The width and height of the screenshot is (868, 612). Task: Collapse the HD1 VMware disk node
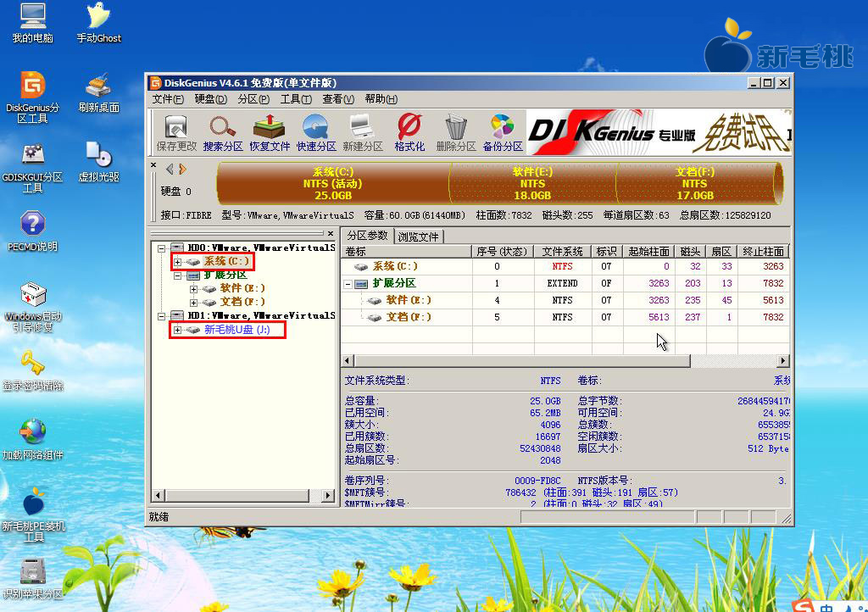[x=162, y=316]
